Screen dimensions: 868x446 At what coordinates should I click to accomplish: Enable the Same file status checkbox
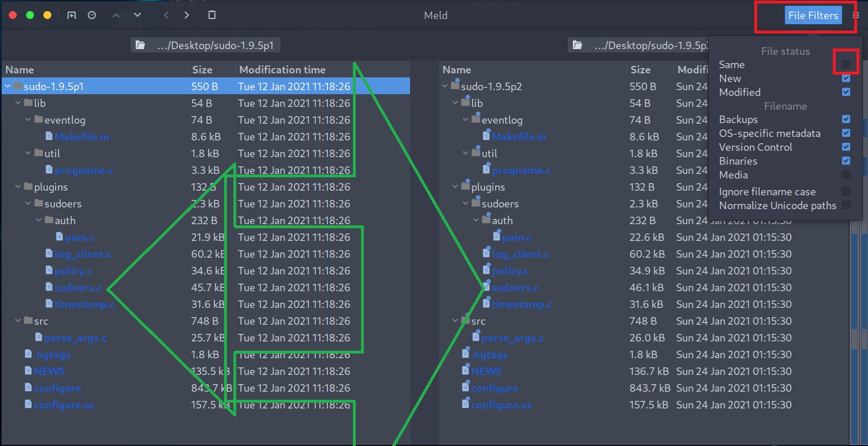846,64
